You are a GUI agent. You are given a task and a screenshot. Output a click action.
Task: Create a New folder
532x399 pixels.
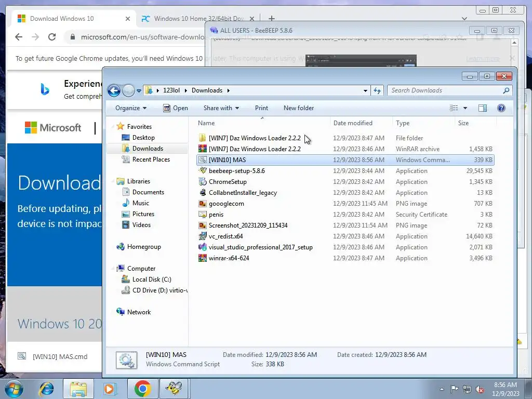click(x=299, y=108)
